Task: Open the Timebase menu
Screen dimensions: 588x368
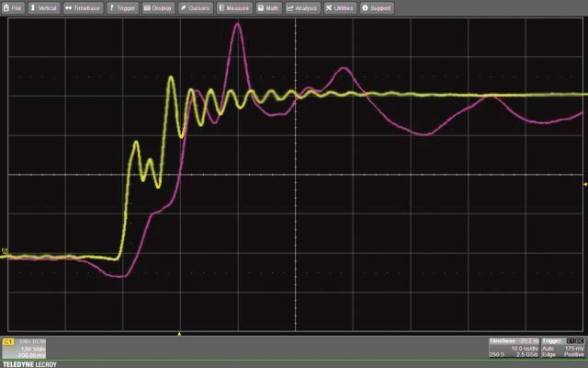Action: point(84,8)
